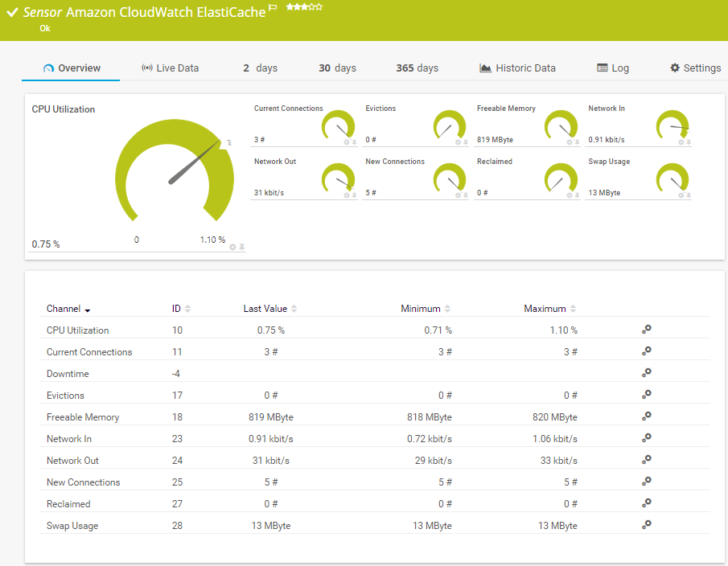Toggle pin on Current Connections gauge
Viewport: 728px width, 566px height.
pyautogui.click(x=354, y=142)
